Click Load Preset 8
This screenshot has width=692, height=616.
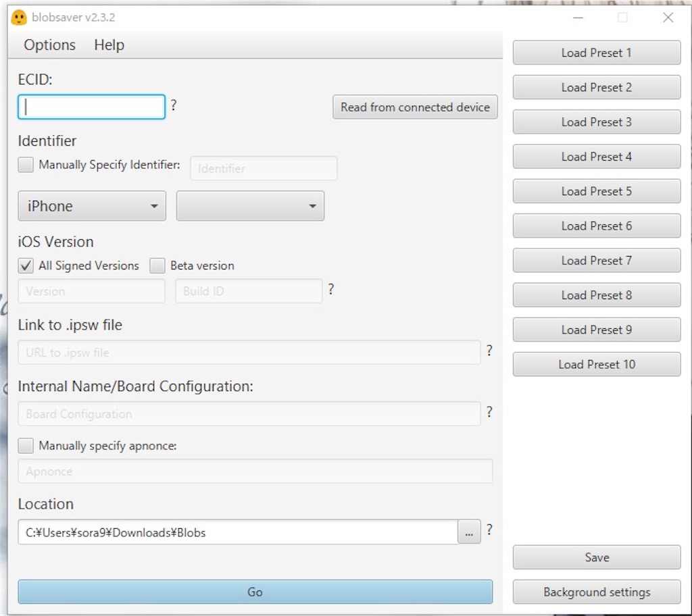coord(597,295)
